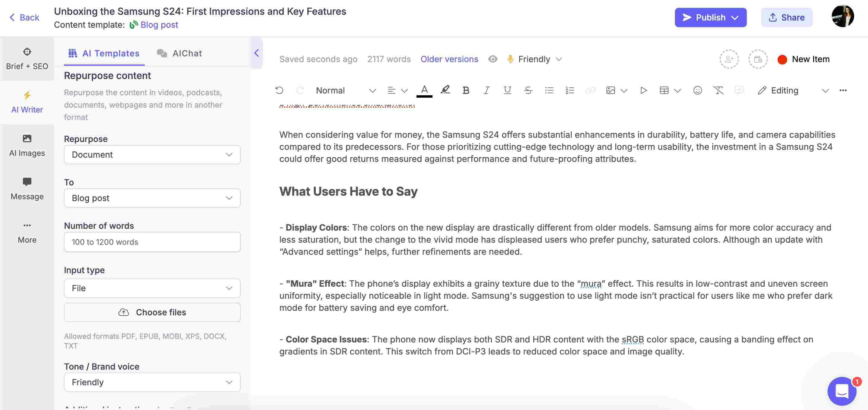The height and width of the screenshot is (410, 868).
Task: Toggle italic formatting
Action: tap(486, 90)
